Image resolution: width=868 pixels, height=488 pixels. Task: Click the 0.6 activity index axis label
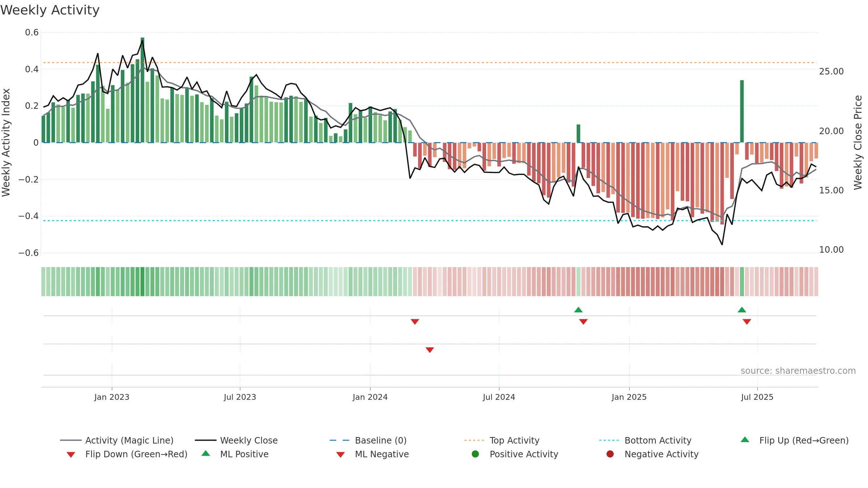tap(32, 33)
